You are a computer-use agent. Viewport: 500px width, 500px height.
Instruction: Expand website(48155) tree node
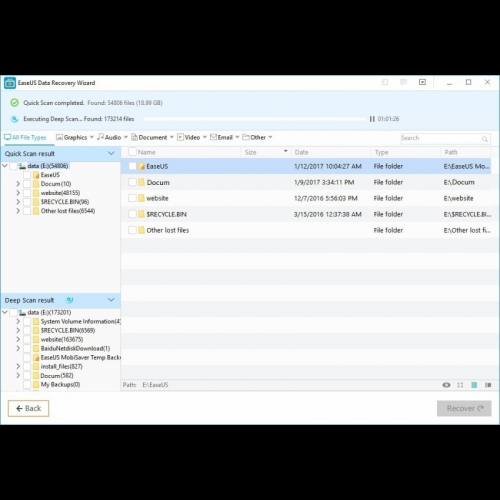pos(18,193)
